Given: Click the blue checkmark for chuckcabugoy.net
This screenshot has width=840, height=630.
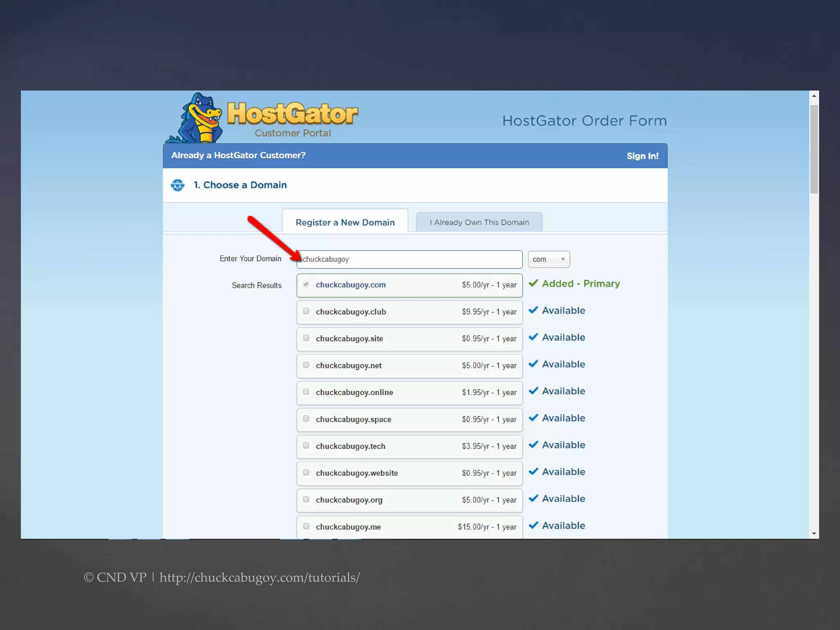Looking at the screenshot, I should [x=533, y=364].
